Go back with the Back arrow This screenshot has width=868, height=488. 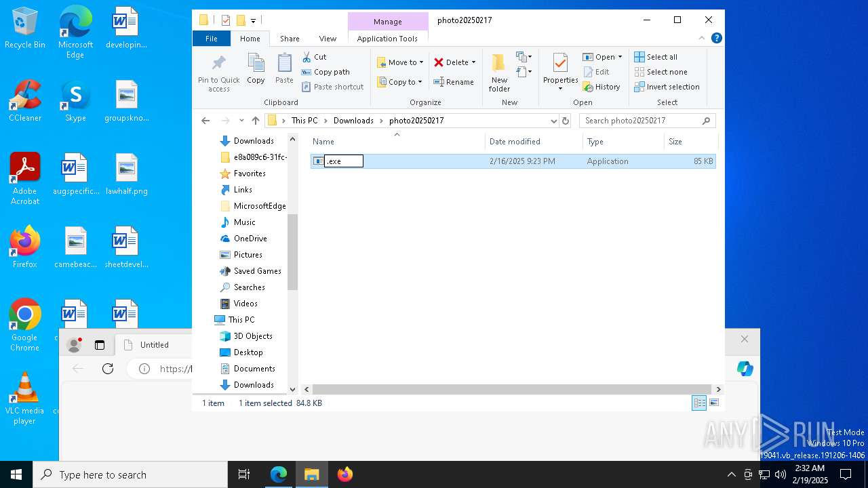[205, 121]
